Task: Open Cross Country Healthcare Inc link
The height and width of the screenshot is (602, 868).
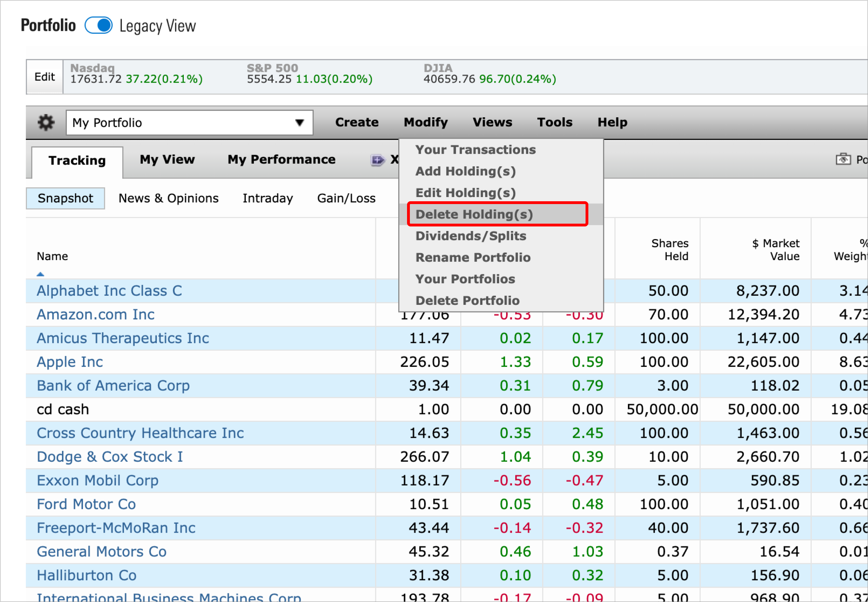Action: click(140, 433)
